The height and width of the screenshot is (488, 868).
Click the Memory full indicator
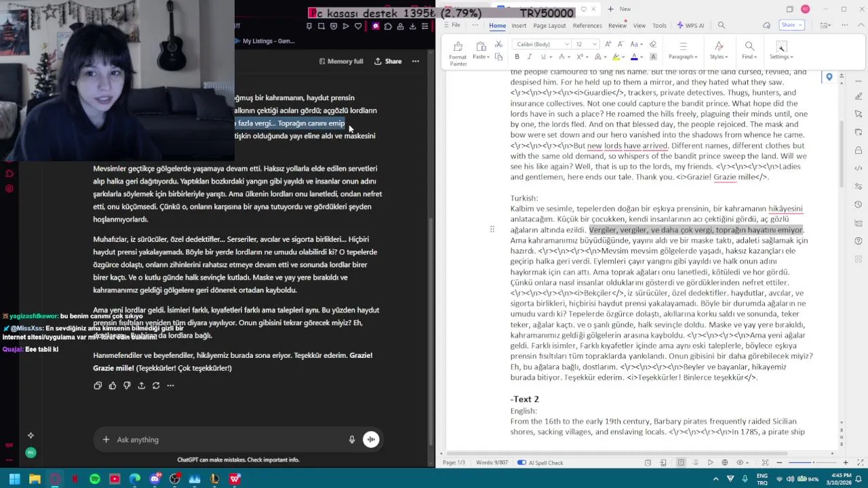click(x=341, y=61)
